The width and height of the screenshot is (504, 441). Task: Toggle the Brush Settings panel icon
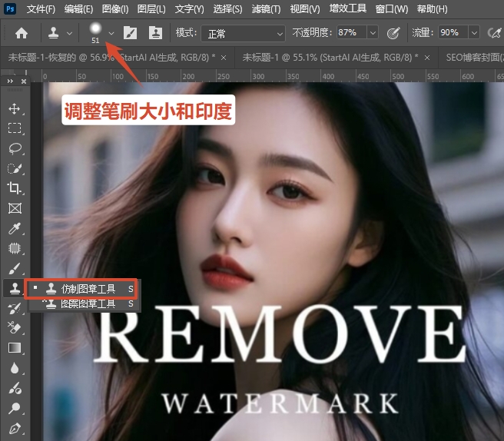pos(130,33)
